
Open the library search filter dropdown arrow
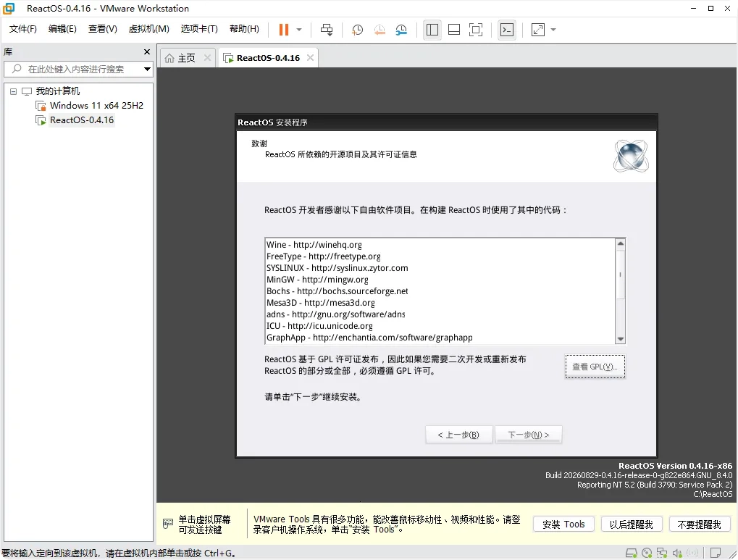click(147, 70)
